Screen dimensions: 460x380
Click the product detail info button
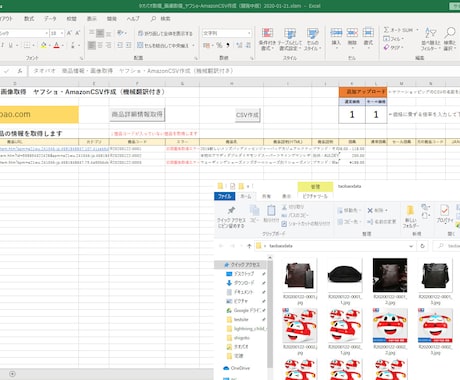[x=137, y=114]
